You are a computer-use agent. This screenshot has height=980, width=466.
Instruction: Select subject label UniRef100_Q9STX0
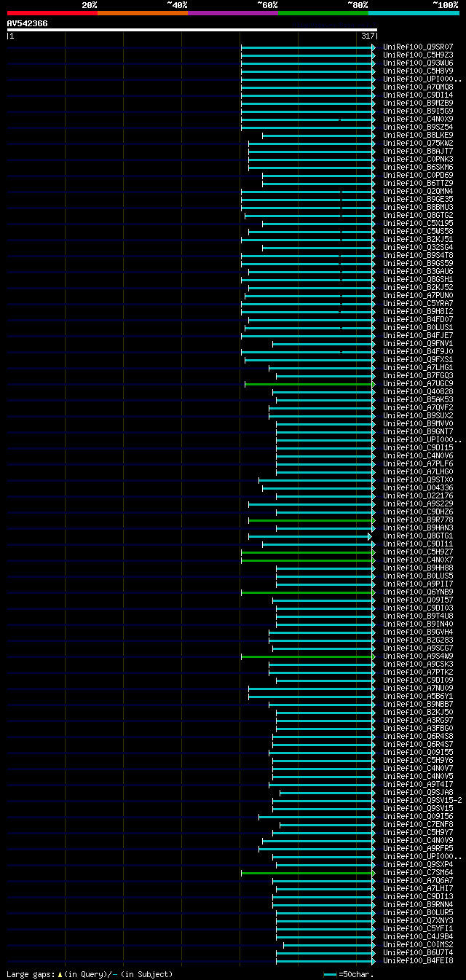coord(417,480)
